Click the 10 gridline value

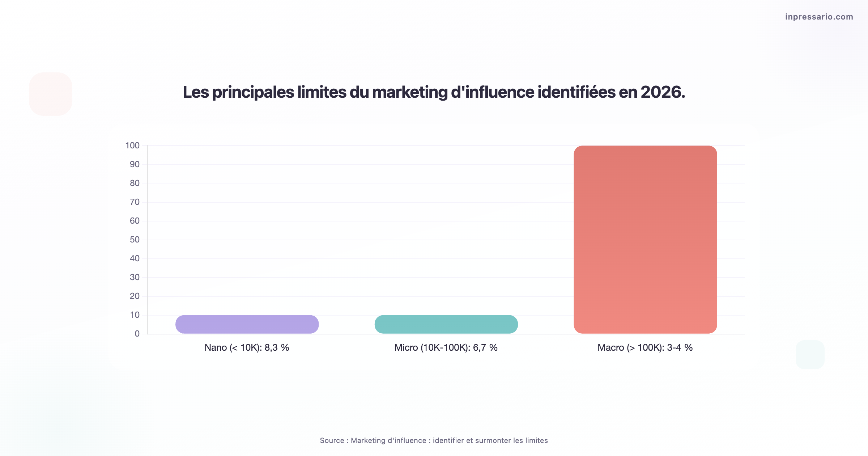point(134,314)
